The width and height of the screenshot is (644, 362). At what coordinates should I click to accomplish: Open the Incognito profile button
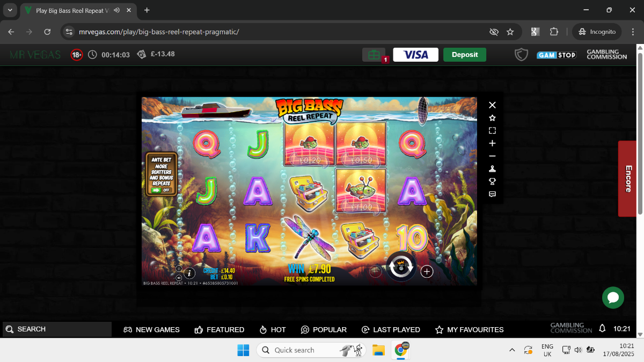tap(597, 32)
